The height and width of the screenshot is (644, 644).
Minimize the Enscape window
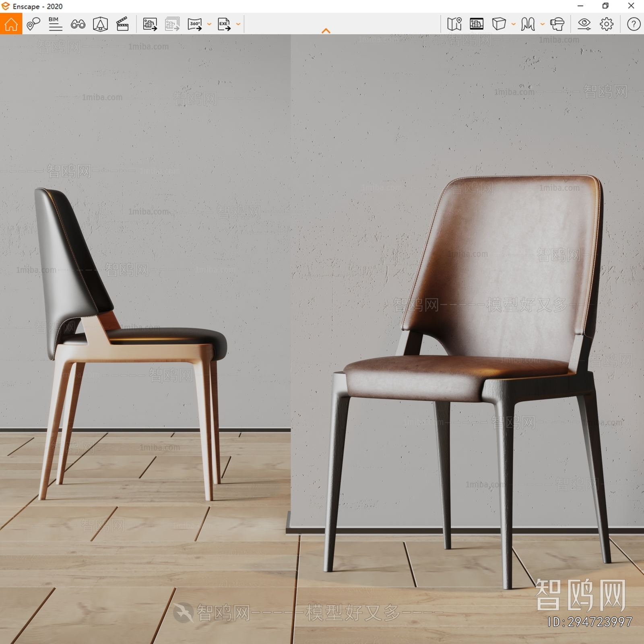(580, 6)
